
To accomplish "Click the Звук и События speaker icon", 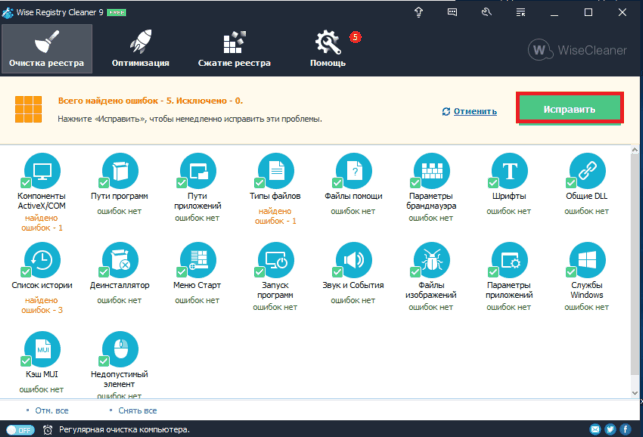I will [x=353, y=260].
